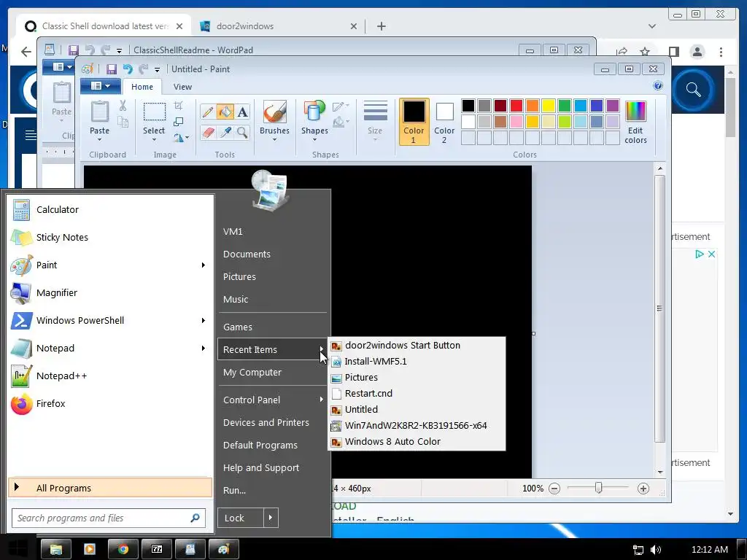Switch to Home tab in Paint
Viewport: 747px width, 560px height.
(142, 87)
